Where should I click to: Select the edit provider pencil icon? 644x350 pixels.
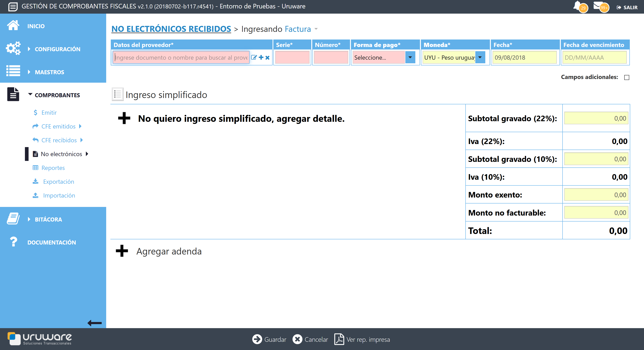(254, 57)
